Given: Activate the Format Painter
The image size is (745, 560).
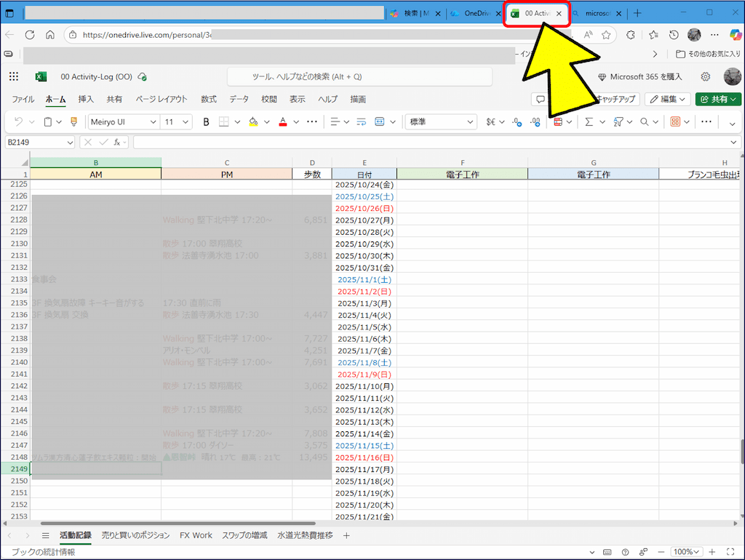Looking at the screenshot, I should [73, 121].
